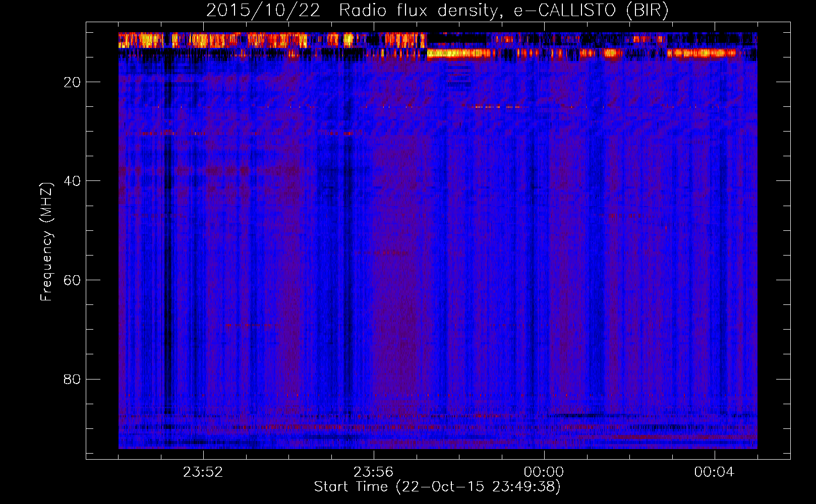The width and height of the screenshot is (816, 504).
Task: Click the '00:04' time tick label
Action: pyautogui.click(x=714, y=472)
